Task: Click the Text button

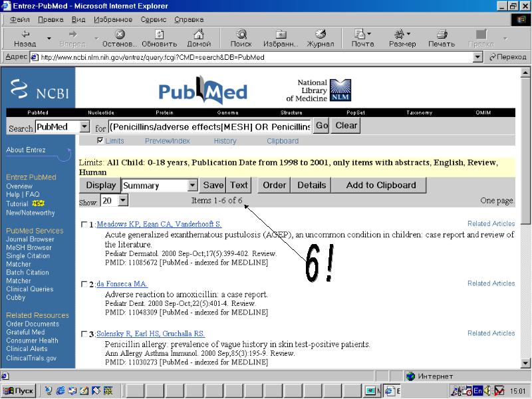Action: tap(239, 186)
